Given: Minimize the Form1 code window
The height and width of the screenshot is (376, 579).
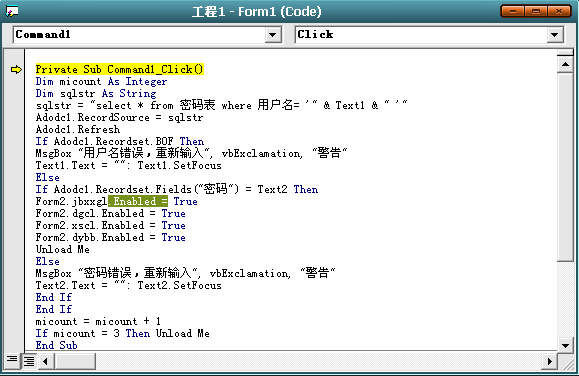Looking at the screenshot, I should [513, 11].
